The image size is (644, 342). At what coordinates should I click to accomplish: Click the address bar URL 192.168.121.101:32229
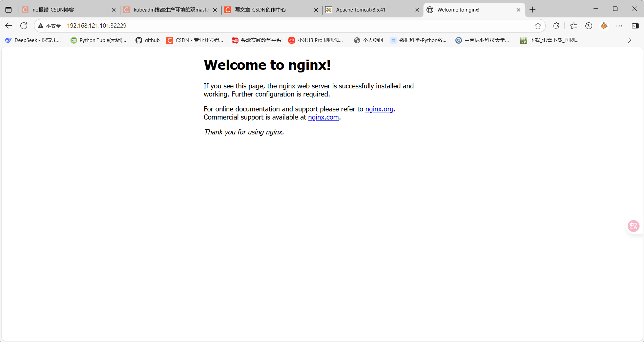click(x=97, y=26)
